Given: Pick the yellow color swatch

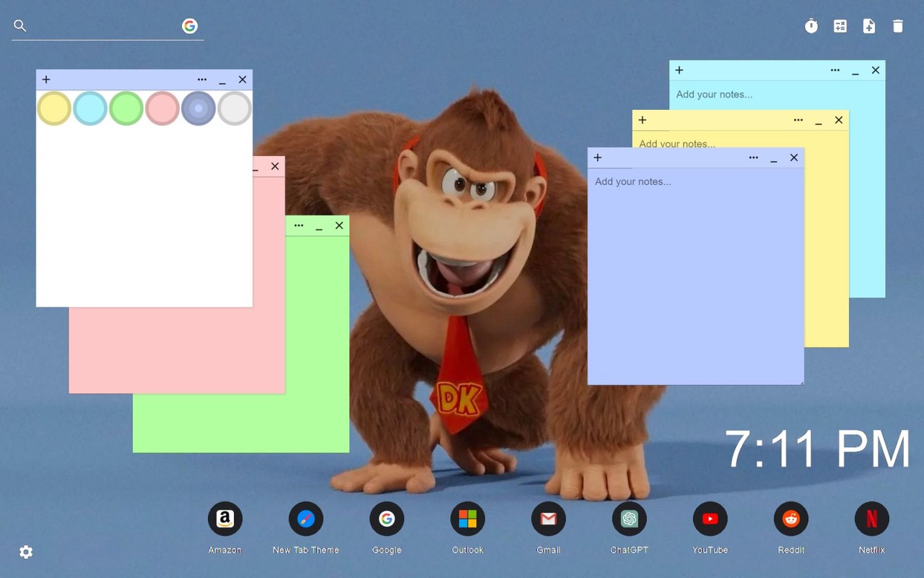Looking at the screenshot, I should tap(54, 108).
